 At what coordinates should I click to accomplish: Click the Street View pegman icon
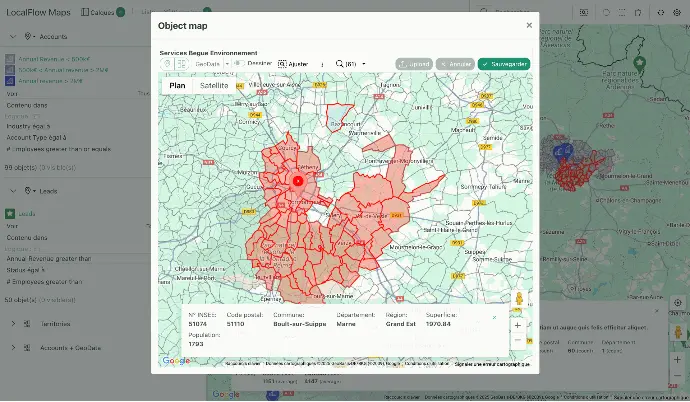517,299
